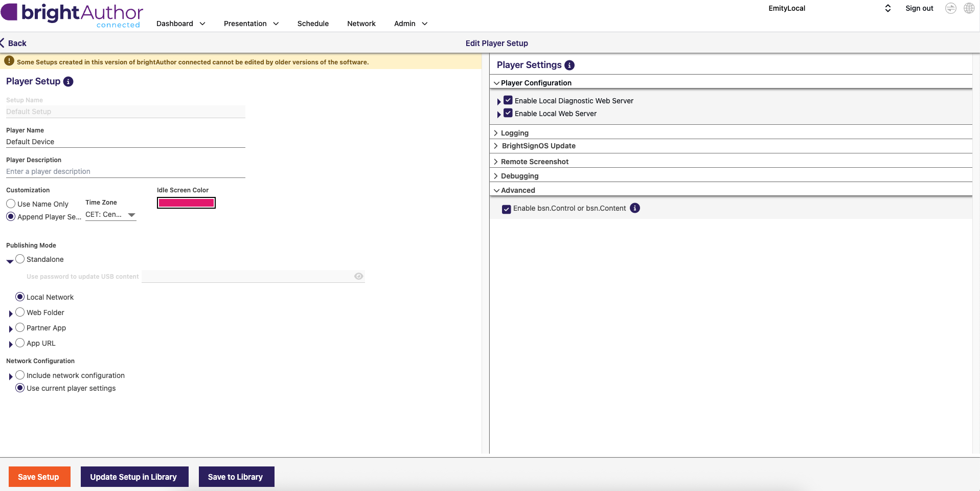Uncheck Enable Local Diagnostic Web Server
Image resolution: width=980 pixels, height=491 pixels.
(508, 100)
